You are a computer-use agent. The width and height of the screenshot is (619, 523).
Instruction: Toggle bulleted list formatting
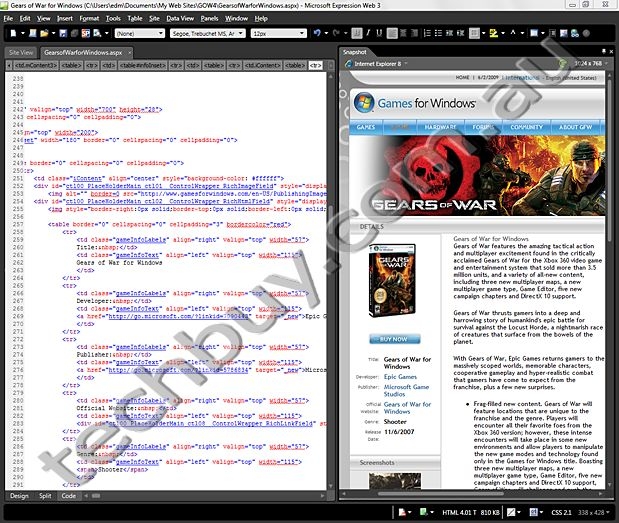point(438,34)
